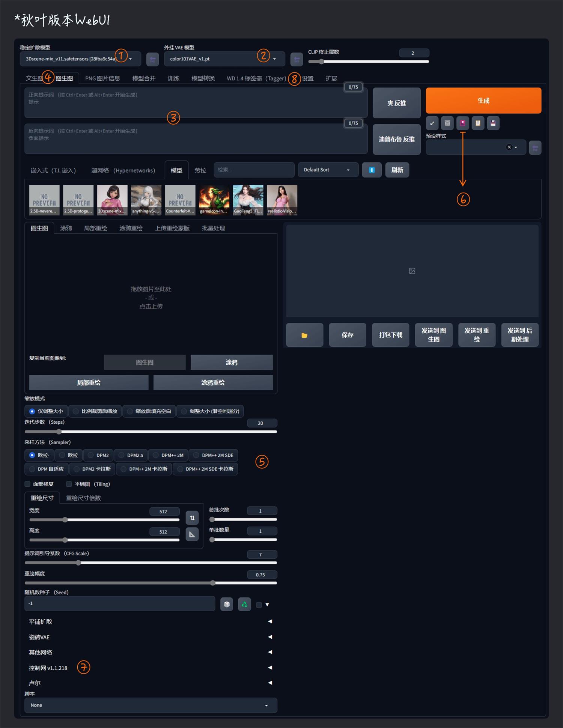Click the clipboard apply-style icon
Viewport: 563px width, 728px height.
pos(478,123)
